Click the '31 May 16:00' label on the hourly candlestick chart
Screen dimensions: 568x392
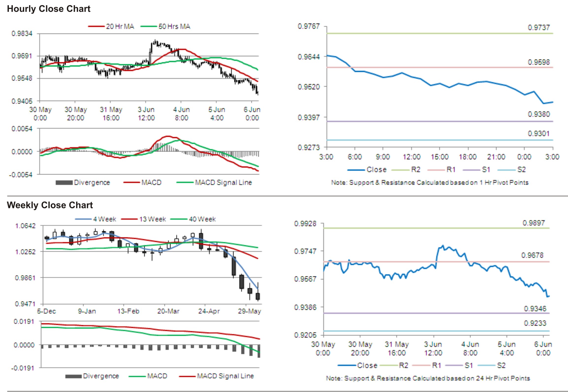[111, 114]
